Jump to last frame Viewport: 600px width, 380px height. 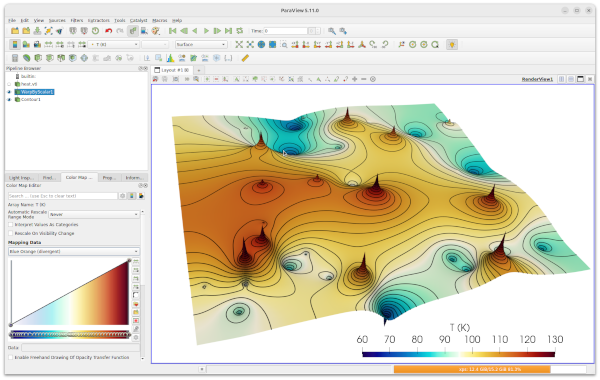pyautogui.click(x=228, y=31)
